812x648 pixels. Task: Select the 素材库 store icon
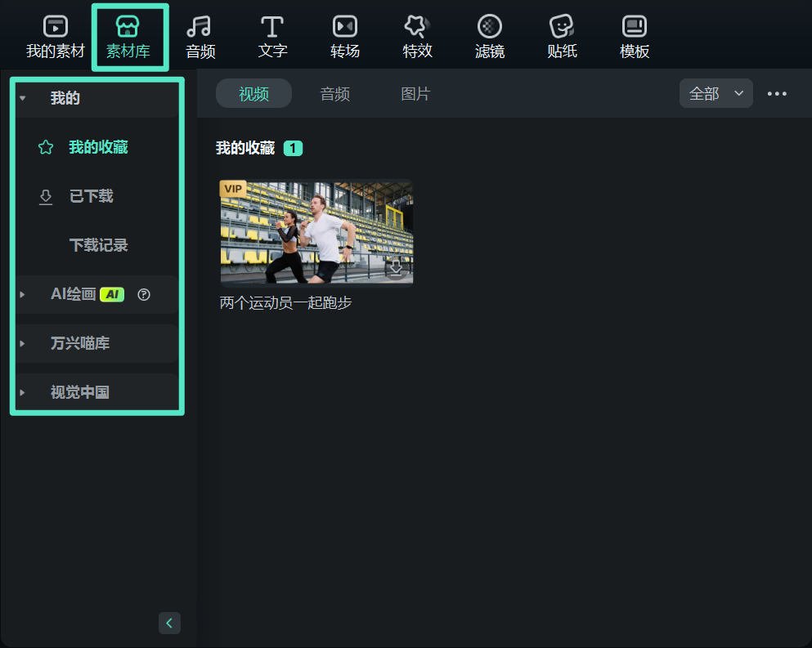tap(129, 36)
